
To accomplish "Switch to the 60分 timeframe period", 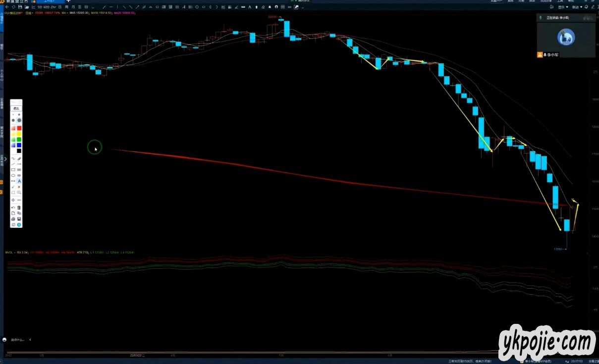I will (x=47, y=7).
